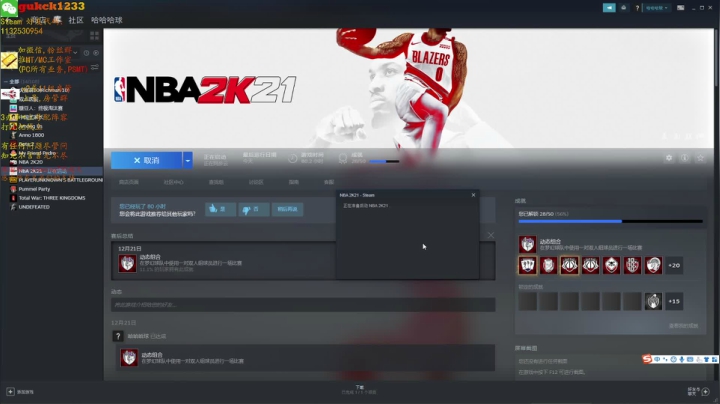Click the activity status input field

303,305
